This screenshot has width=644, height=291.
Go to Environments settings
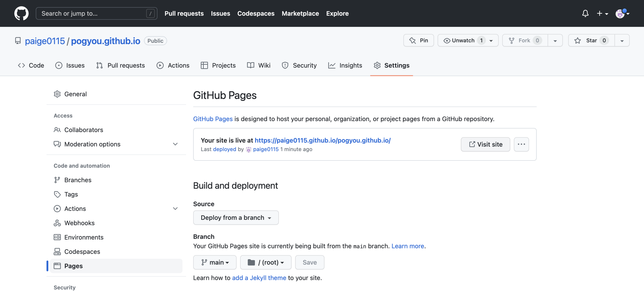(x=84, y=237)
